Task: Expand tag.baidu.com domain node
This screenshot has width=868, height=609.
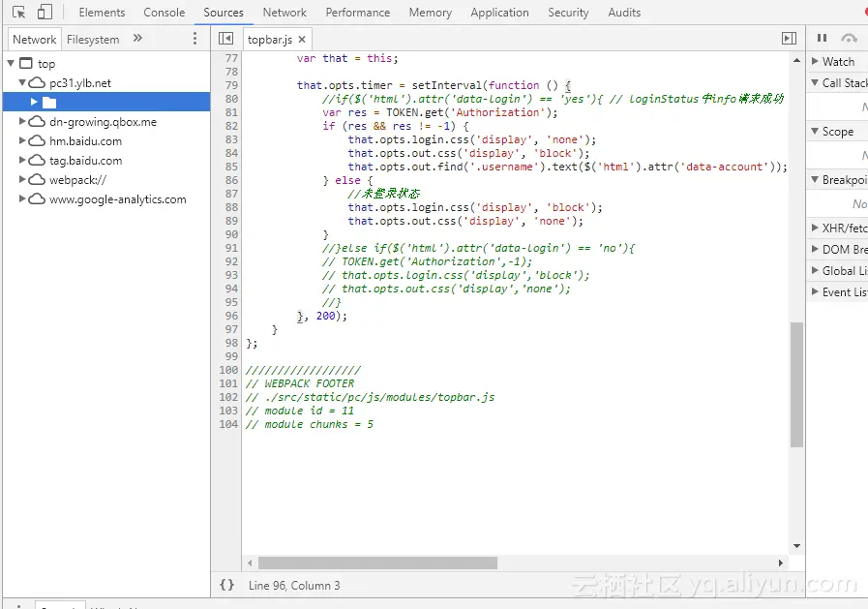Action: tap(22, 160)
